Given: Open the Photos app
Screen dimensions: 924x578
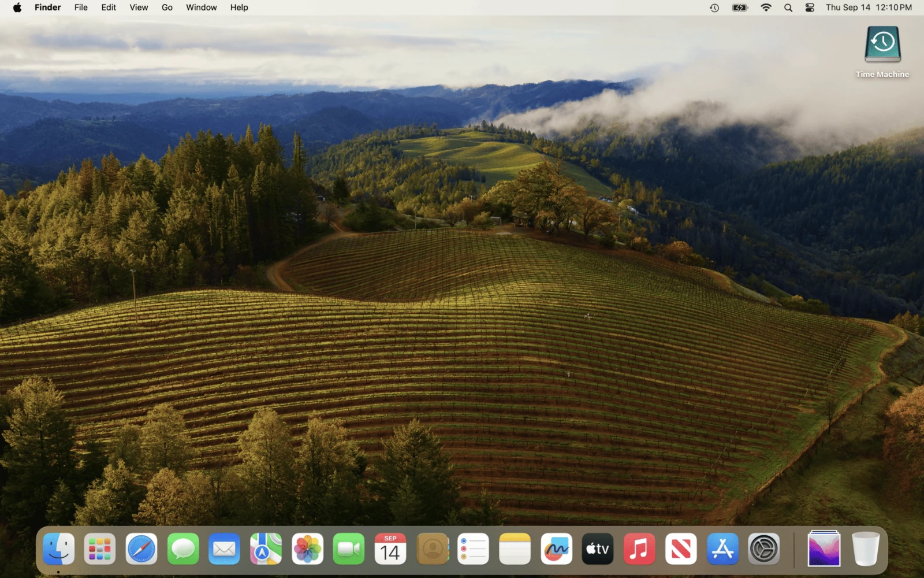Looking at the screenshot, I should pos(307,549).
